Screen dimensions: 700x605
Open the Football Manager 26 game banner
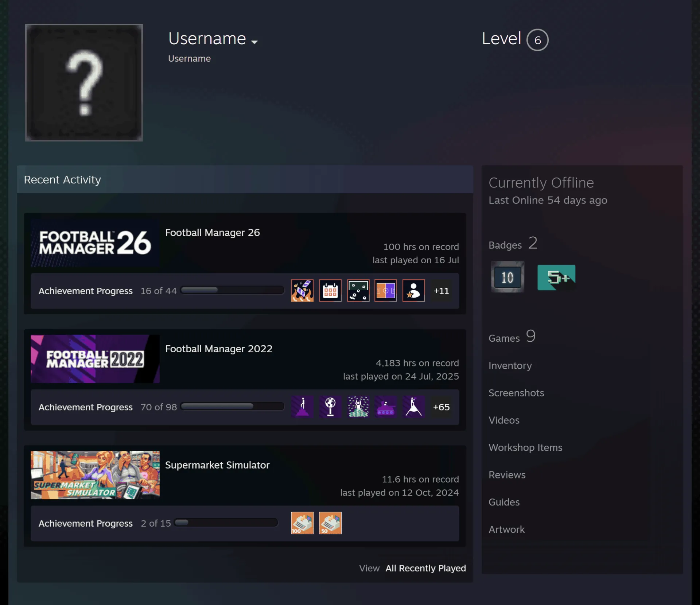pos(95,243)
